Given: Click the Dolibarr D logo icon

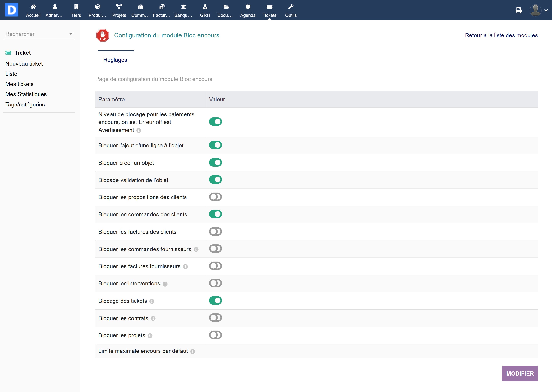Looking at the screenshot, I should point(11,10).
